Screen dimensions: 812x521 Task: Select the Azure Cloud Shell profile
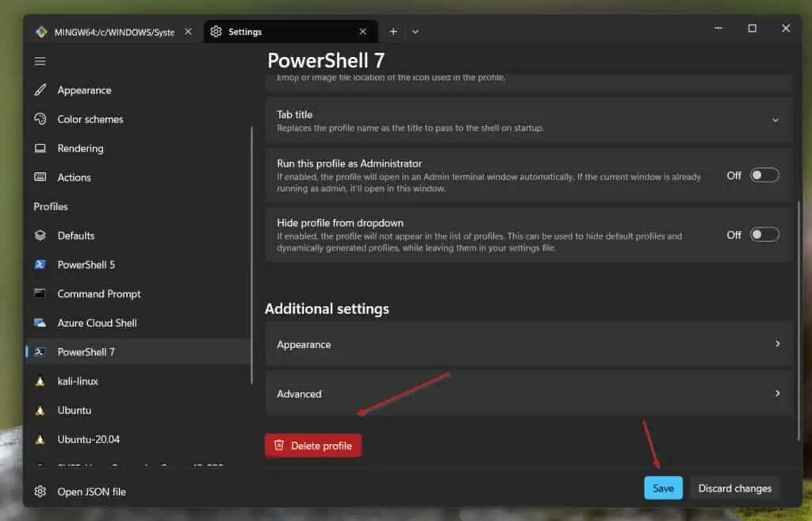click(x=138, y=323)
